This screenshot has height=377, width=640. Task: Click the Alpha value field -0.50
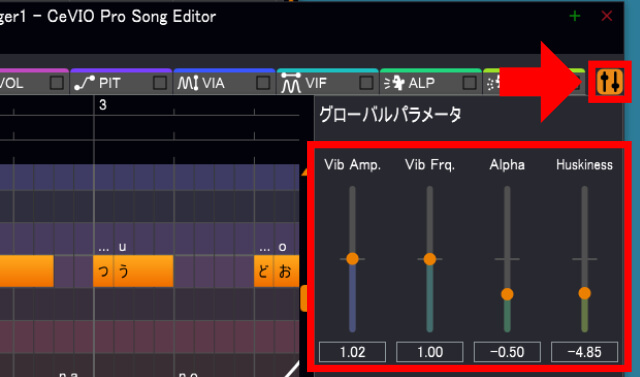[x=507, y=352]
